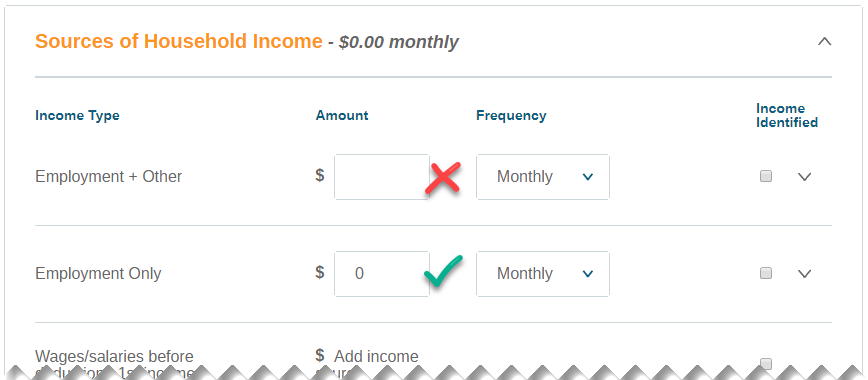The height and width of the screenshot is (380, 868).
Task: Focus the Employment + Other amount field
Action: [381, 177]
